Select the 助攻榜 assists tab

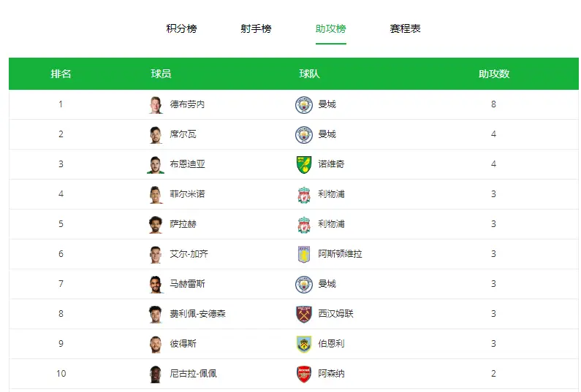[x=331, y=28]
